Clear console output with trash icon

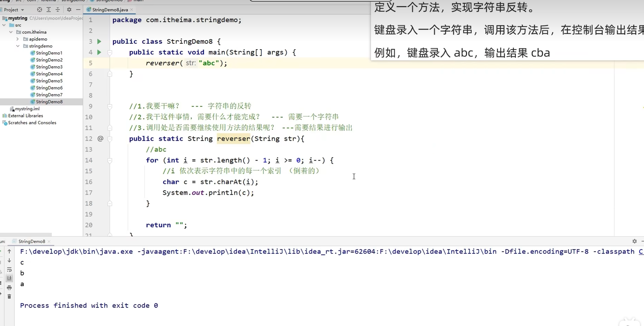coord(9,297)
